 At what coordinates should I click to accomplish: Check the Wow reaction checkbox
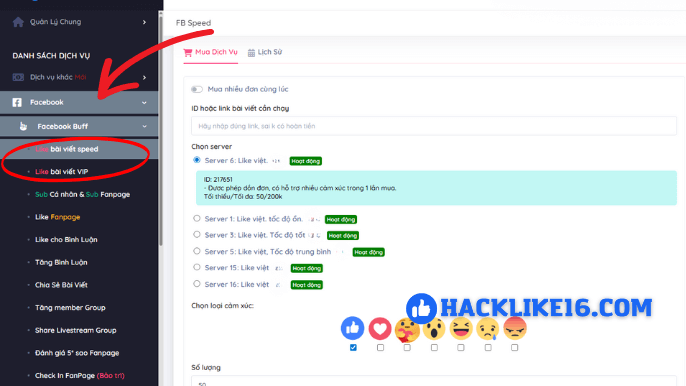(x=434, y=347)
